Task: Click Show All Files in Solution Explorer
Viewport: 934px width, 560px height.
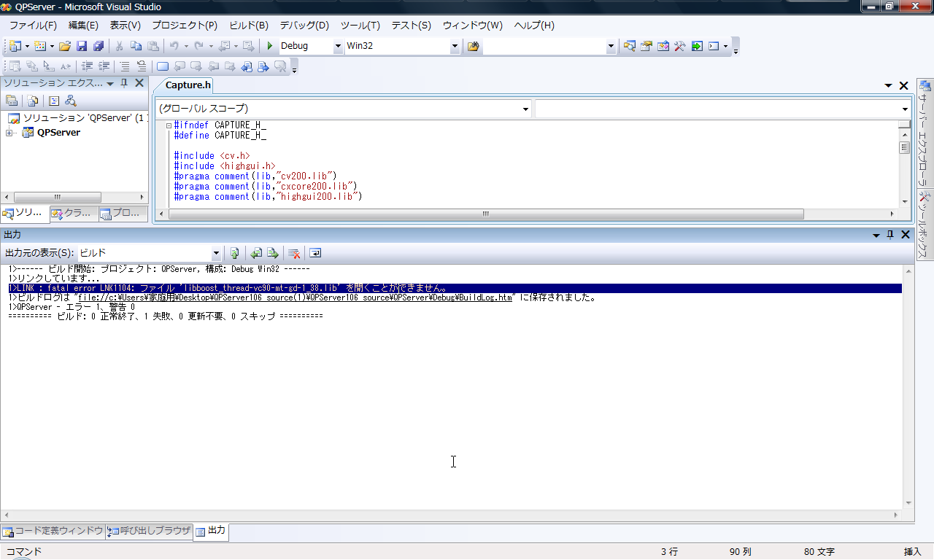Action: tap(32, 101)
